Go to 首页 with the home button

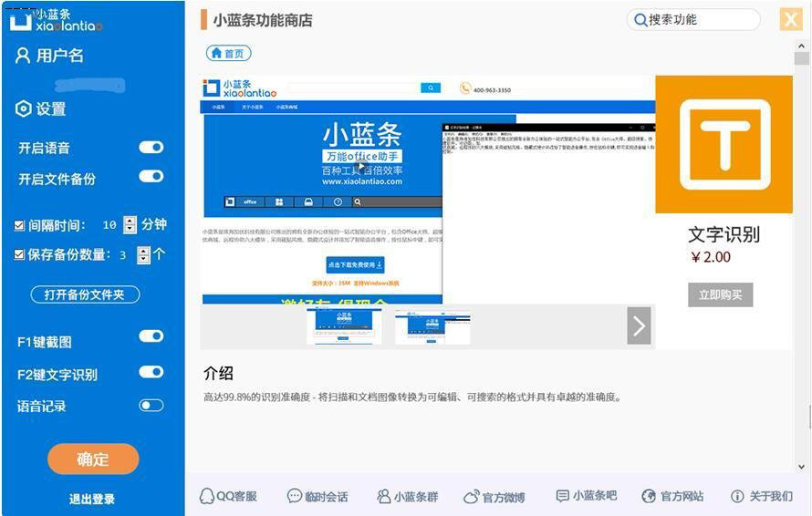[228, 53]
